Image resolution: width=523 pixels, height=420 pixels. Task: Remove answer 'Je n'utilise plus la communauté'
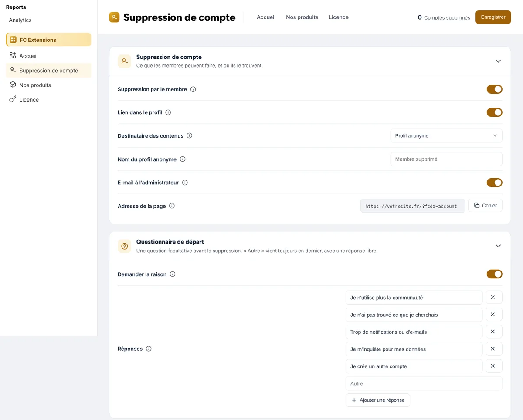(x=494, y=297)
